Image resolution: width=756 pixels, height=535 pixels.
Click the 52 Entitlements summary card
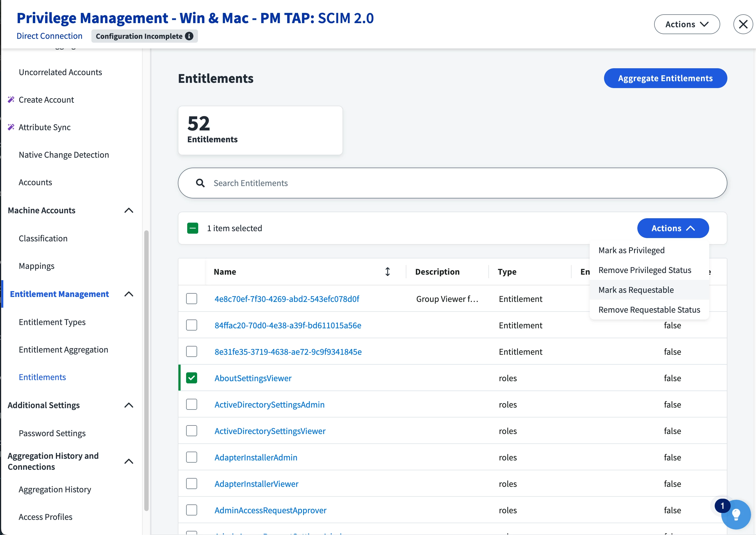tap(260, 130)
